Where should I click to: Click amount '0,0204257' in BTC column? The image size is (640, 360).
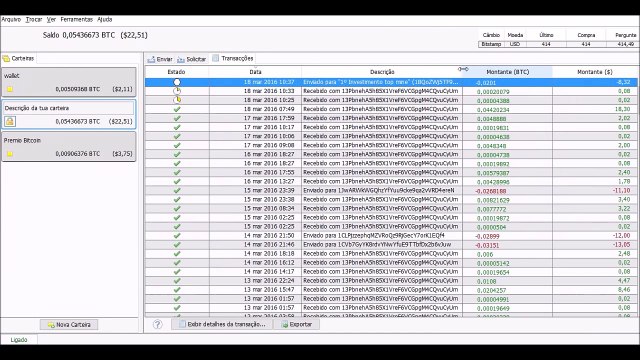pos(491,290)
